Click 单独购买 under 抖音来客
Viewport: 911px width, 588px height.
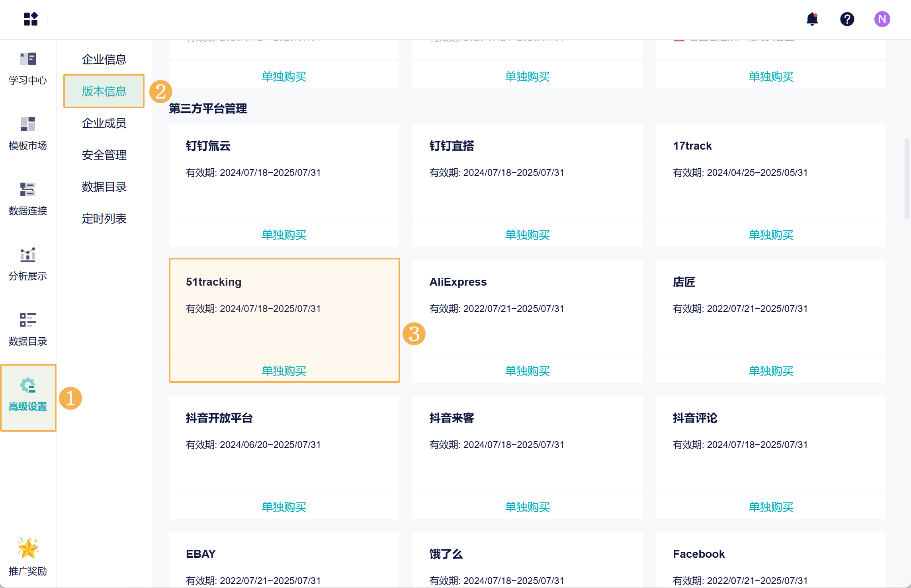click(527, 507)
